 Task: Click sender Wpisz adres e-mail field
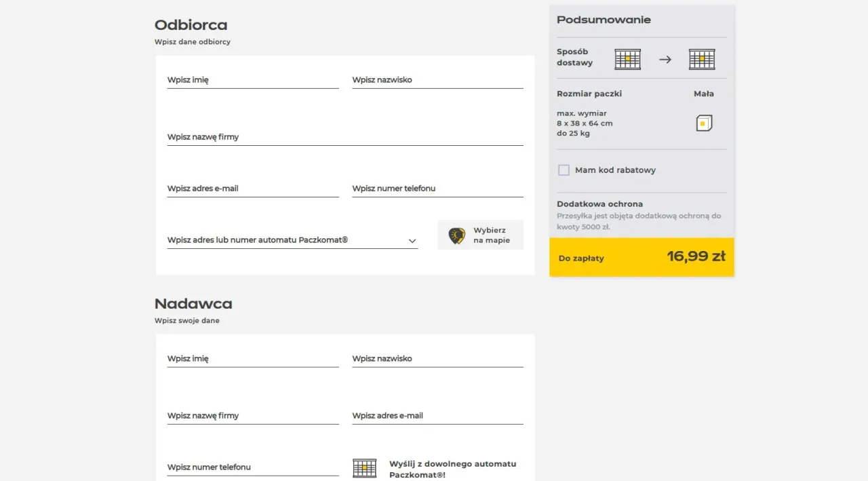pyautogui.click(x=437, y=416)
